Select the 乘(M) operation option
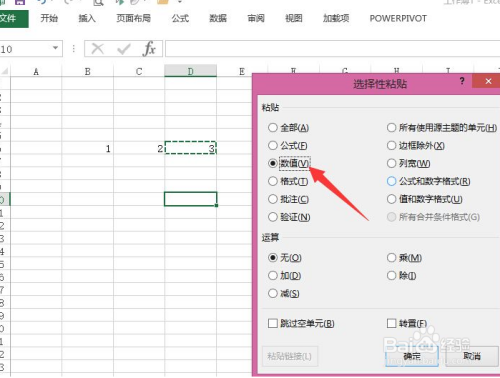Screen dimensions: 500x378 tap(404, 258)
